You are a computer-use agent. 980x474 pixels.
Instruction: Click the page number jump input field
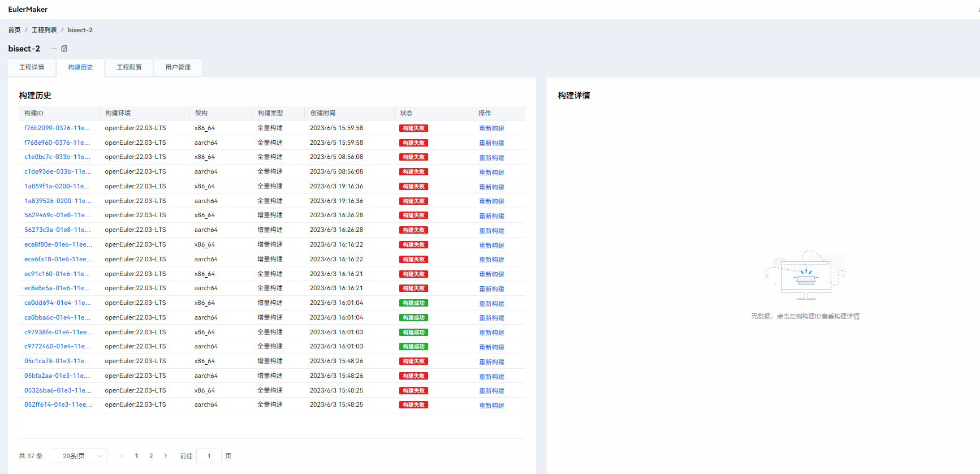click(209, 456)
